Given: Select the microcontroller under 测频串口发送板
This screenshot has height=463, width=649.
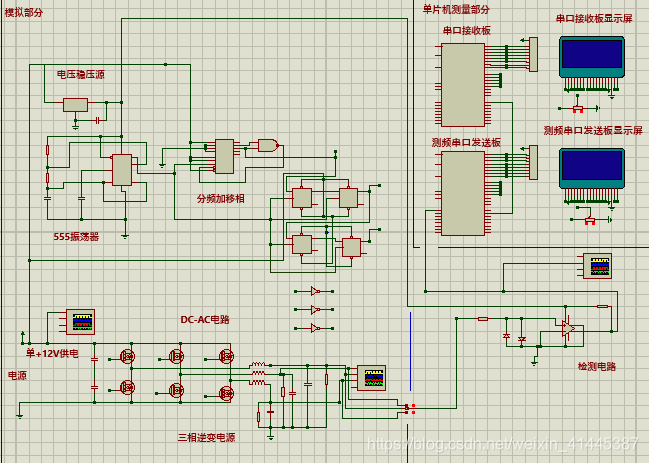Looking at the screenshot, I should [x=463, y=193].
